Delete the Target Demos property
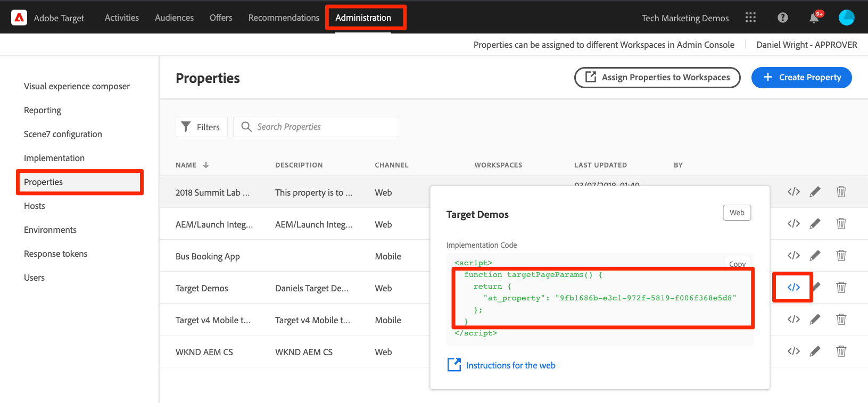 pos(841,287)
